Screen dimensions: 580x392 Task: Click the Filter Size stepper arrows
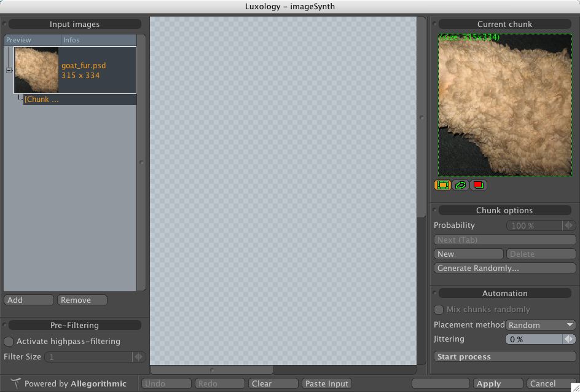(139, 357)
